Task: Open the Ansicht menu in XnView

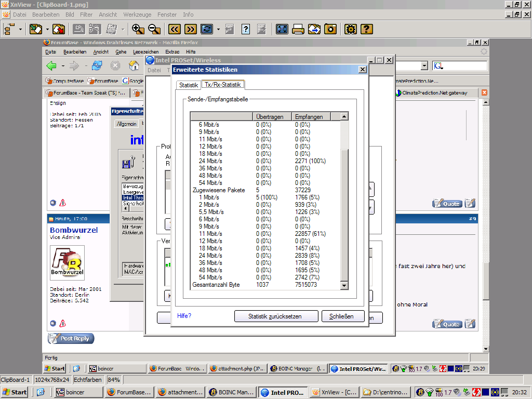Action: tap(108, 15)
